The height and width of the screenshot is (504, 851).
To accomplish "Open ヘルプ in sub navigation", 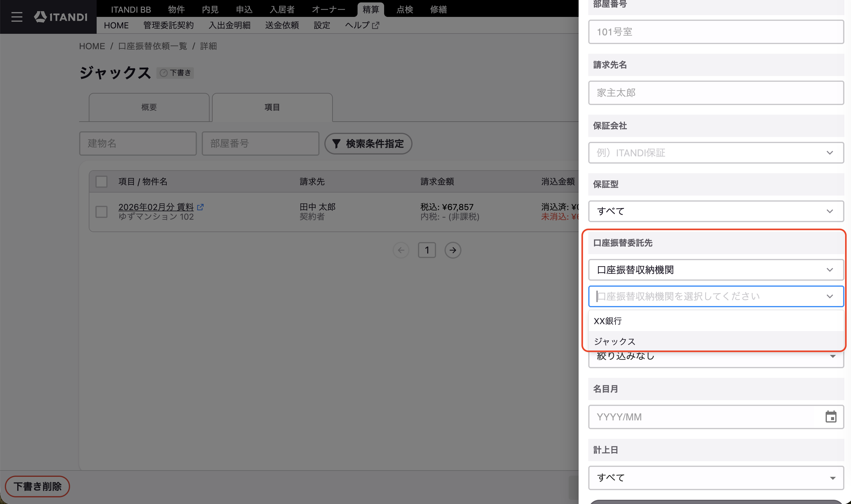I will pos(357,25).
